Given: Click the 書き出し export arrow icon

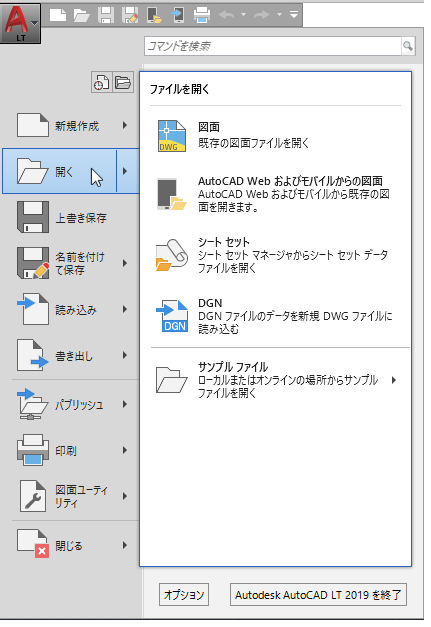Looking at the screenshot, I should tap(33, 355).
